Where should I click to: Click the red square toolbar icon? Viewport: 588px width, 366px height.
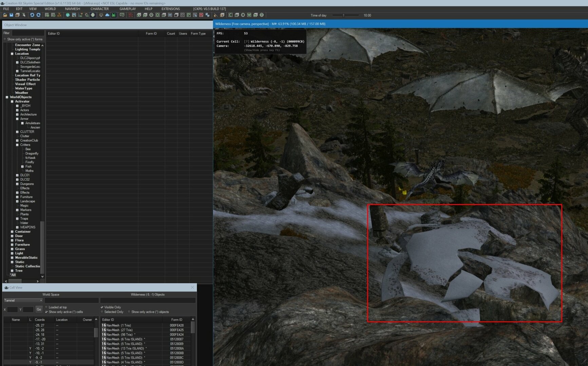coord(201,15)
